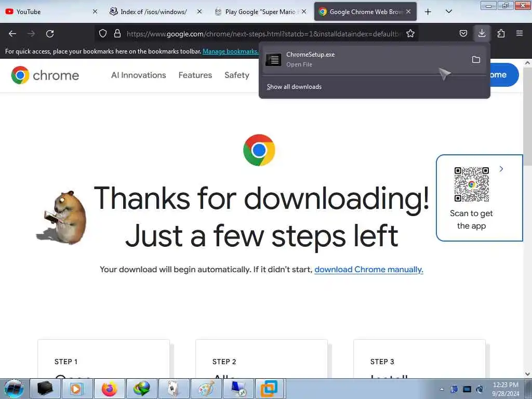Click the blue Chrome download button
The height and width of the screenshot is (399, 532).
click(504, 75)
